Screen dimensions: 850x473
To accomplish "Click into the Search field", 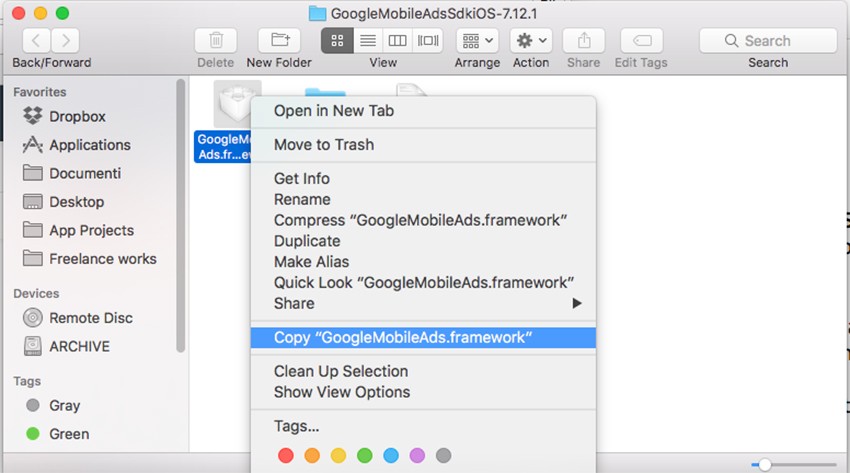I will click(x=768, y=41).
